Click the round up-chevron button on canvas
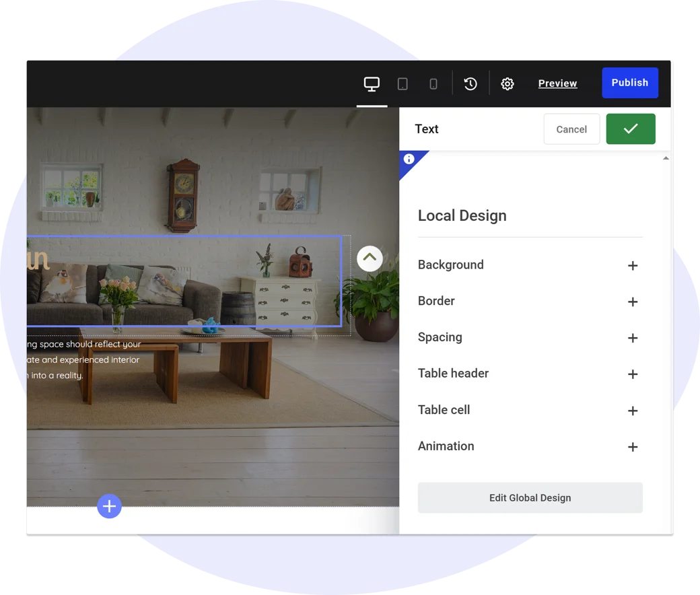The height and width of the screenshot is (595, 700). tap(370, 258)
